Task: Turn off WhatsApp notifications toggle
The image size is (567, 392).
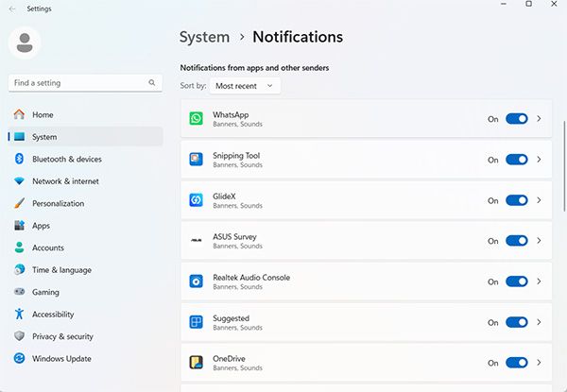Action: [516, 118]
